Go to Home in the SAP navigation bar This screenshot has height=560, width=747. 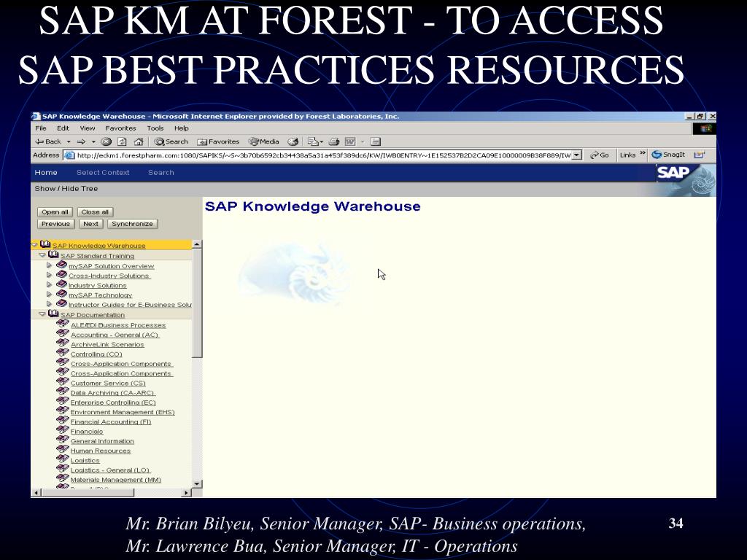point(46,172)
